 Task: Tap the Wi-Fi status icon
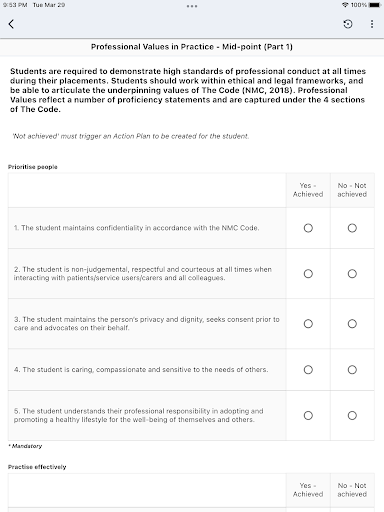click(x=345, y=5)
